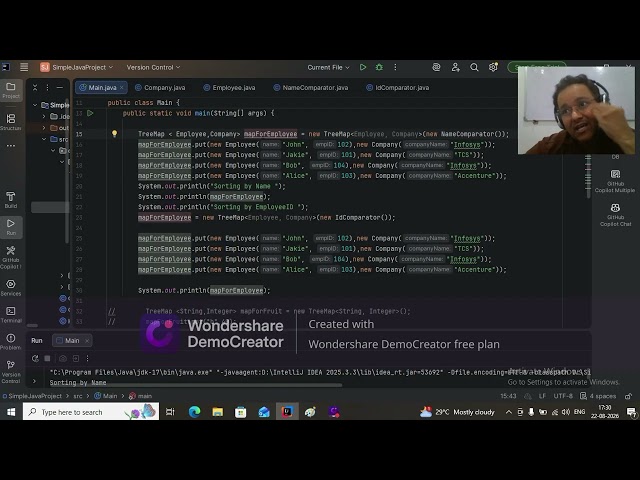Open the Current File run configuration dropdown
The image size is (640, 480).
328,67
